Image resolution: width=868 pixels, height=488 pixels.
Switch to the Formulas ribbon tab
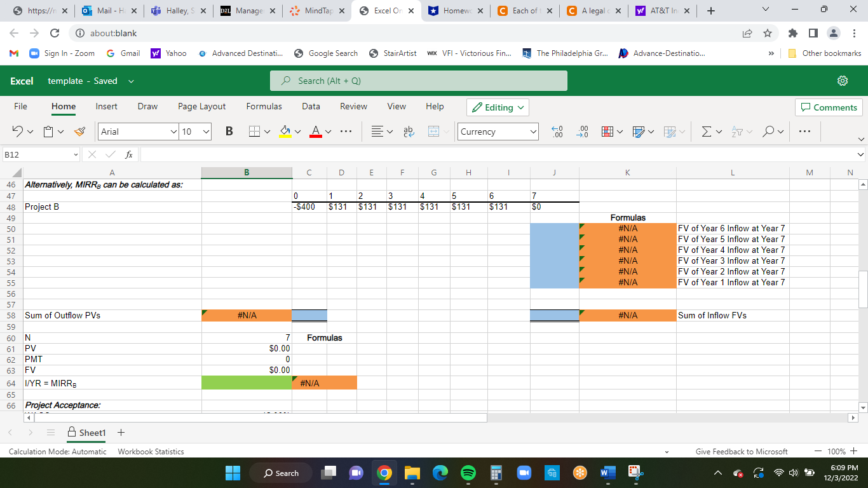pyautogui.click(x=264, y=106)
